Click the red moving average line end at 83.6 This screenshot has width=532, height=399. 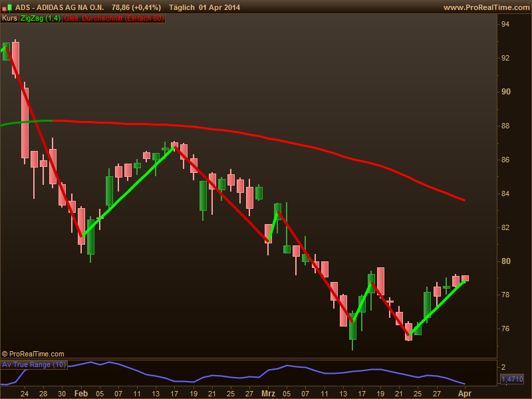pyautogui.click(x=463, y=200)
